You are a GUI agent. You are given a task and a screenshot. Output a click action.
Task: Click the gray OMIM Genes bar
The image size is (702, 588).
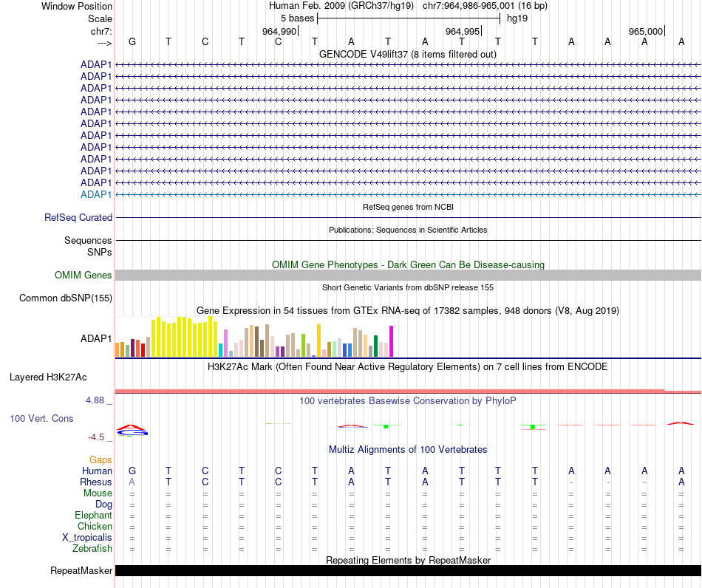408,276
